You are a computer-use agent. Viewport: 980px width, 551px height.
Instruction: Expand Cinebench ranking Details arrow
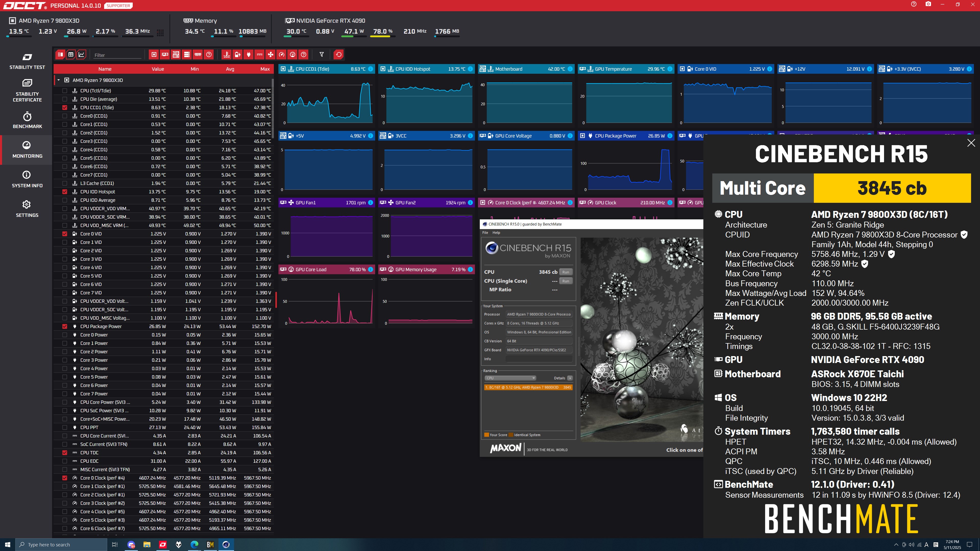click(x=570, y=378)
